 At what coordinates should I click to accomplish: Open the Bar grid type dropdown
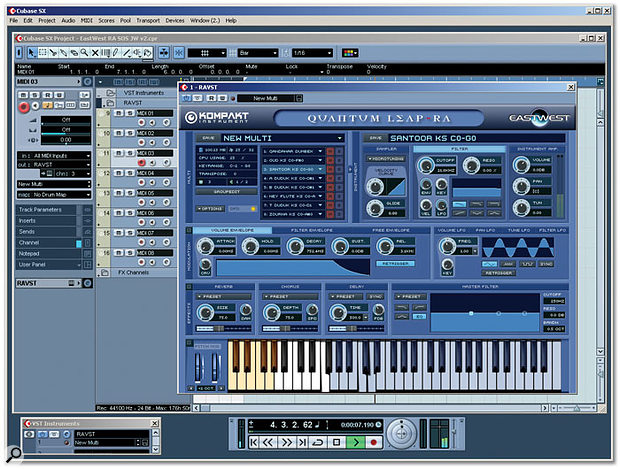[258, 53]
